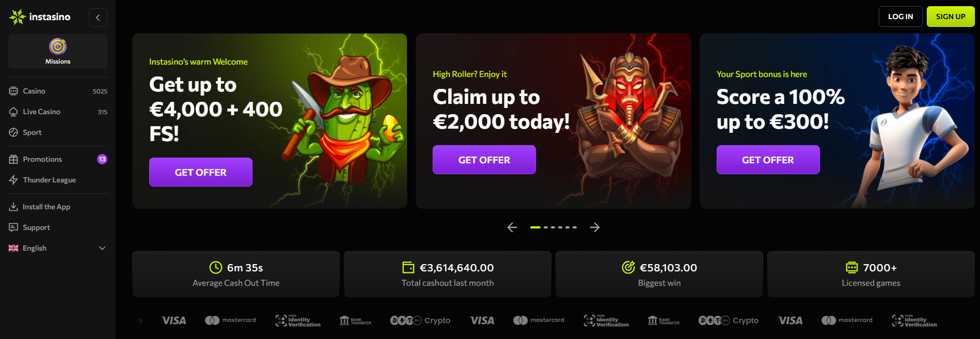Click the Promotions gift icon
Viewport: 980px width, 339px height.
[x=13, y=159]
